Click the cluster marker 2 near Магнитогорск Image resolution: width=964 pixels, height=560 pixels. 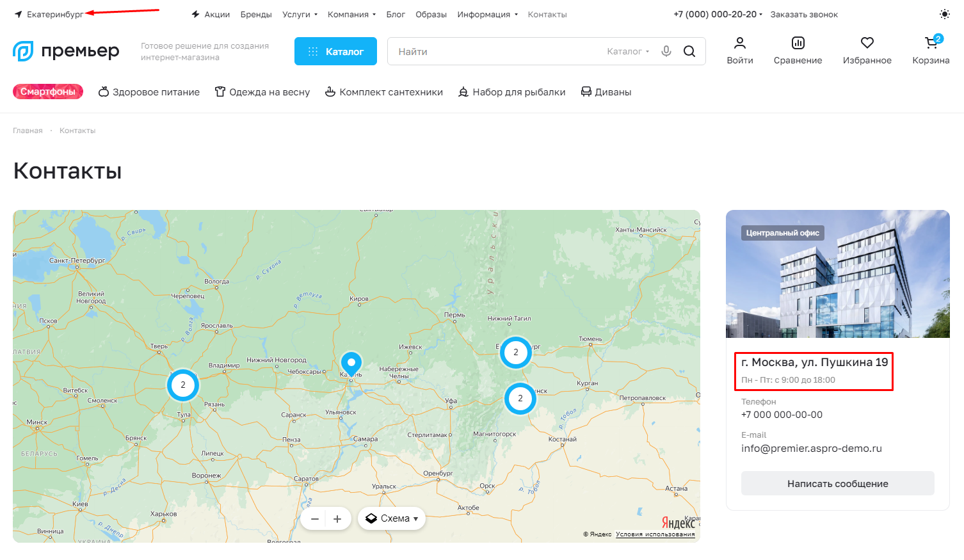click(520, 398)
